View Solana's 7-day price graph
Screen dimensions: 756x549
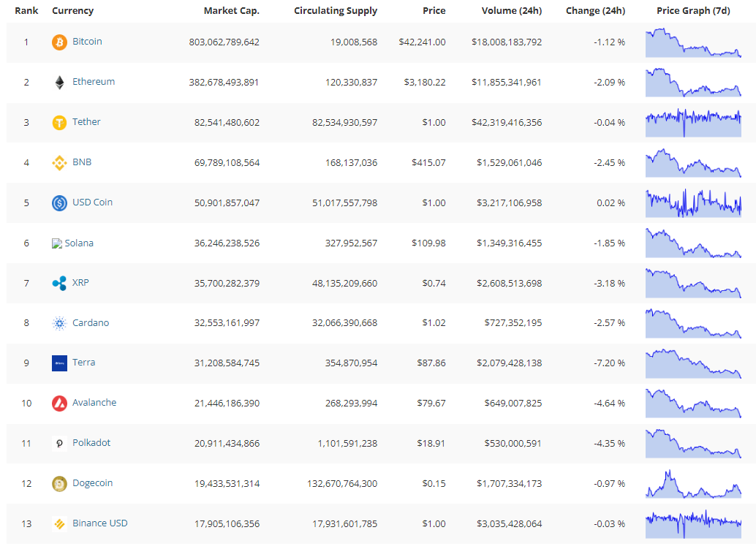pos(693,243)
